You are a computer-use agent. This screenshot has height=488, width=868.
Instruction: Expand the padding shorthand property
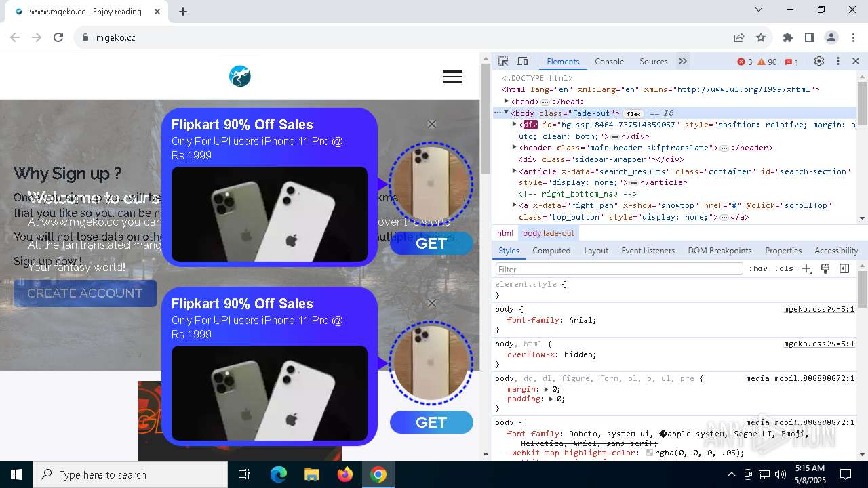(x=551, y=399)
